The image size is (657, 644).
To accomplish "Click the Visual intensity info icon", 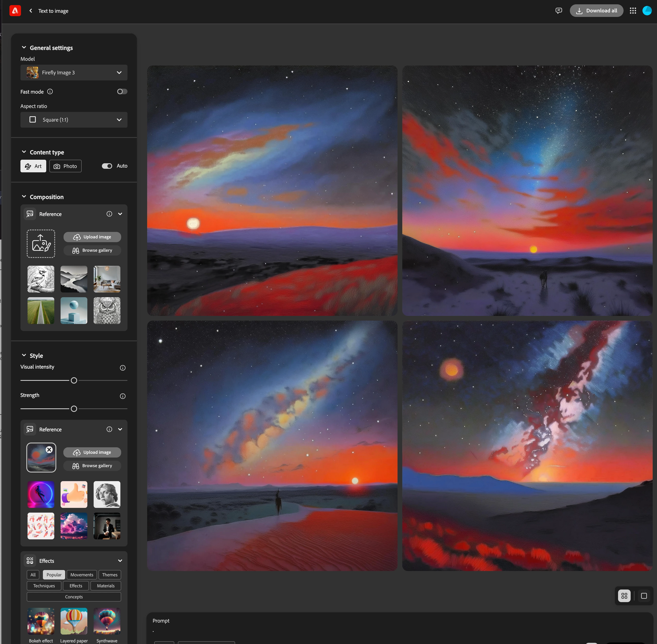I will click(123, 368).
